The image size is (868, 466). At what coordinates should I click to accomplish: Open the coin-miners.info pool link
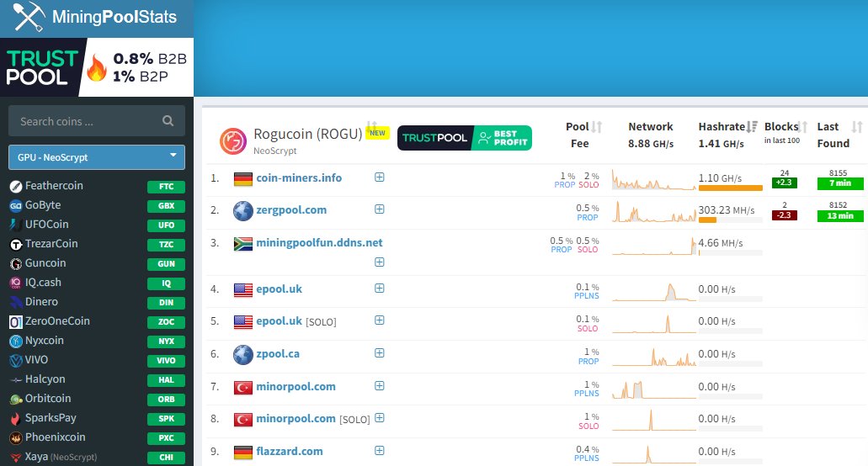tap(299, 178)
